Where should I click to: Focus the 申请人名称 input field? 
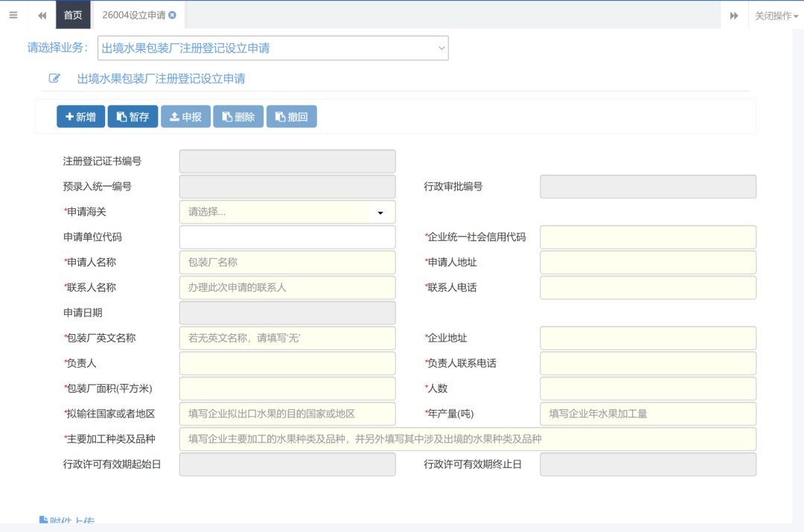point(287,263)
